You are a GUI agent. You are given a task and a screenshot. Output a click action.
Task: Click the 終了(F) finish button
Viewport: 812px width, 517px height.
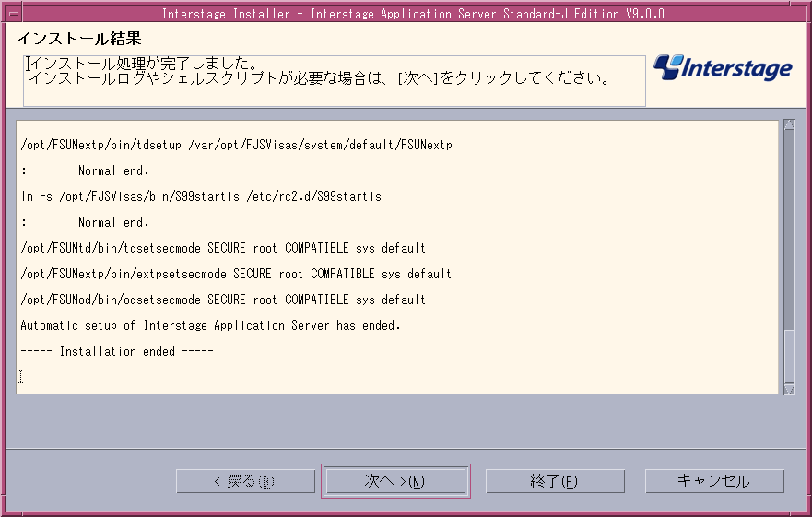click(555, 481)
